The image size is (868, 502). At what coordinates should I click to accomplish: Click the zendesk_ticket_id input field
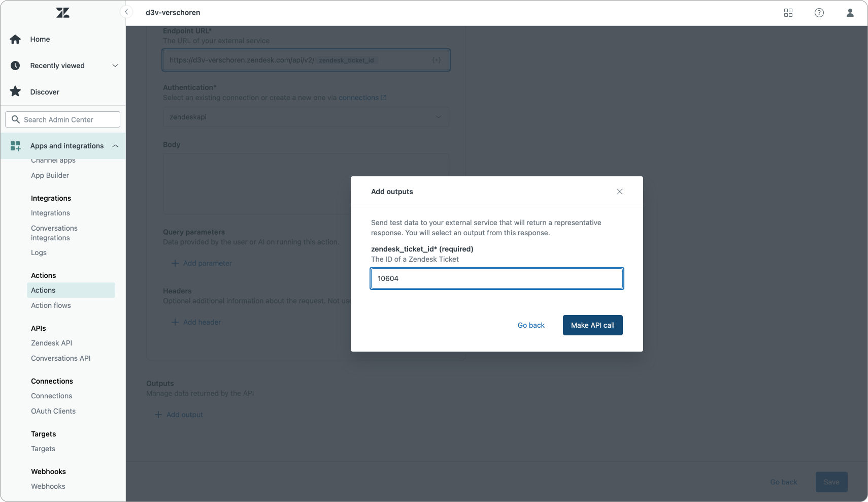[497, 278]
